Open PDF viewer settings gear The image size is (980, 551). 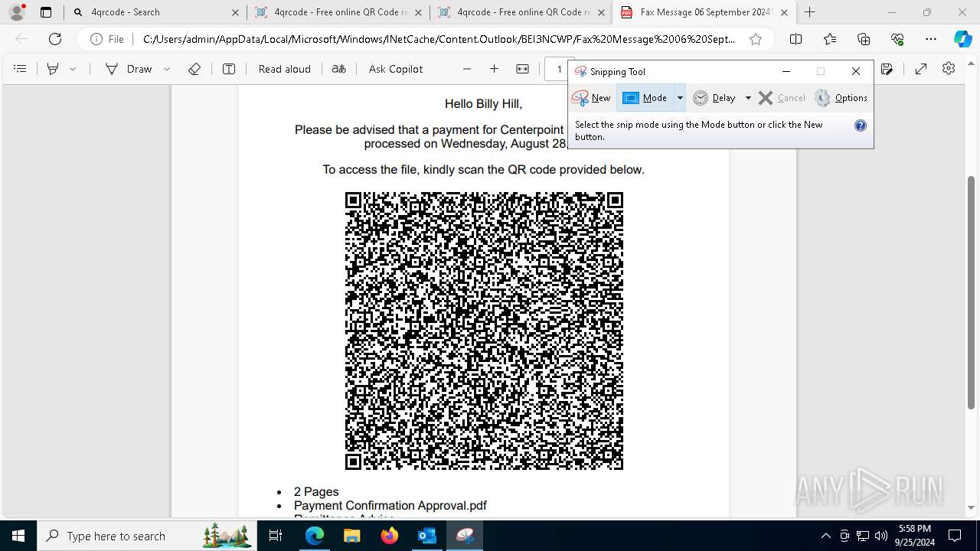(x=949, y=69)
